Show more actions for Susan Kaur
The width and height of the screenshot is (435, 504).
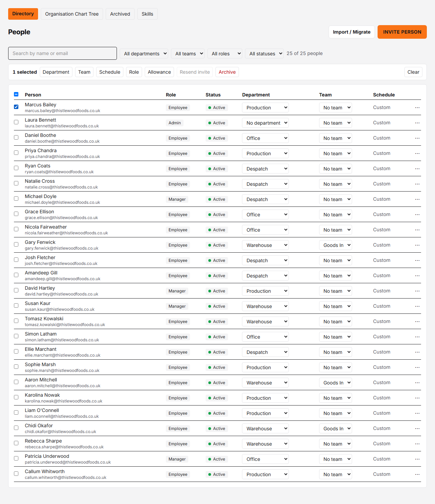click(417, 306)
